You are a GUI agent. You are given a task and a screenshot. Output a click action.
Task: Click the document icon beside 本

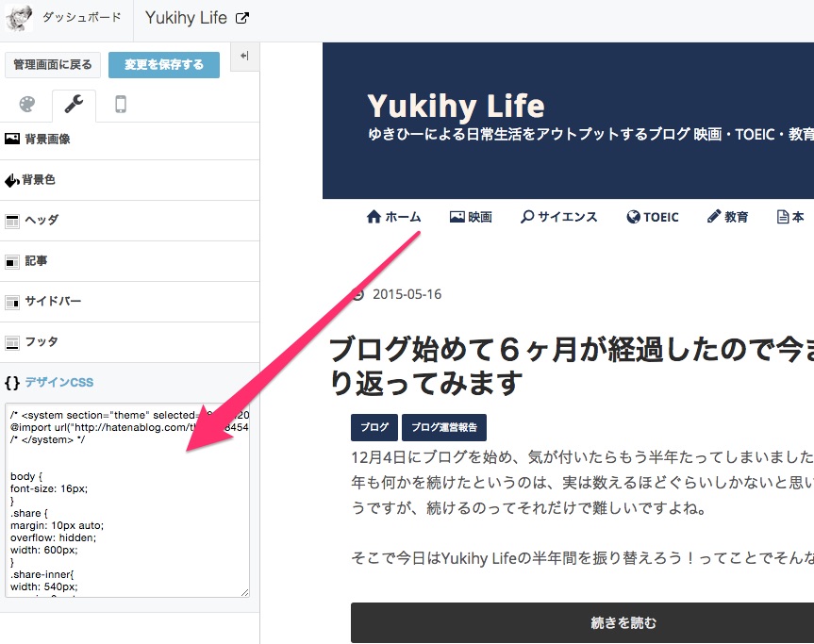click(x=782, y=217)
